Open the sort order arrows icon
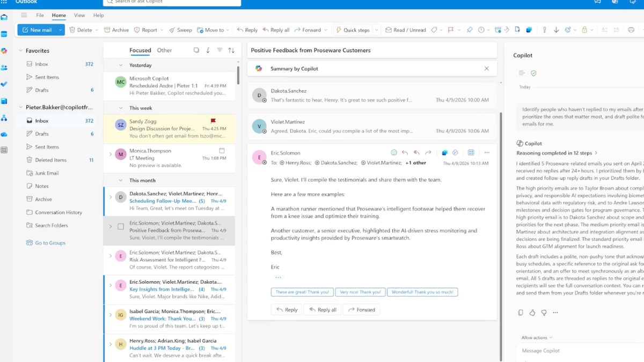 pos(231,50)
